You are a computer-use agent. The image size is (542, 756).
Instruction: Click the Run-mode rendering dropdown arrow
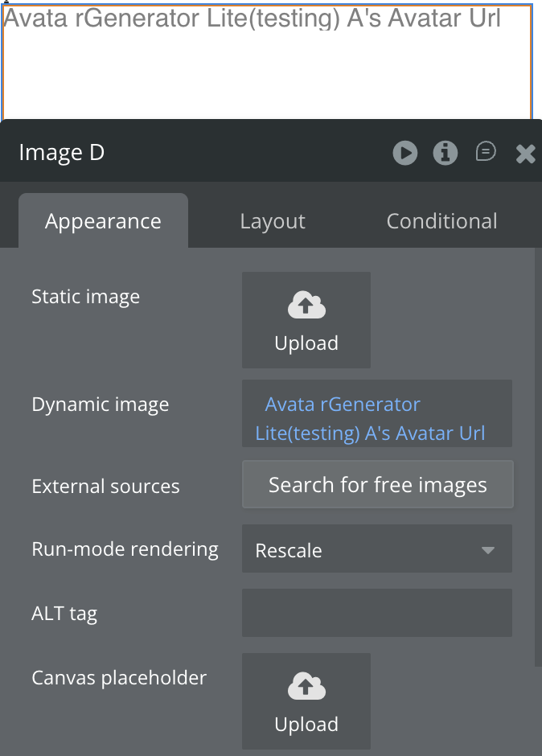[x=487, y=551]
